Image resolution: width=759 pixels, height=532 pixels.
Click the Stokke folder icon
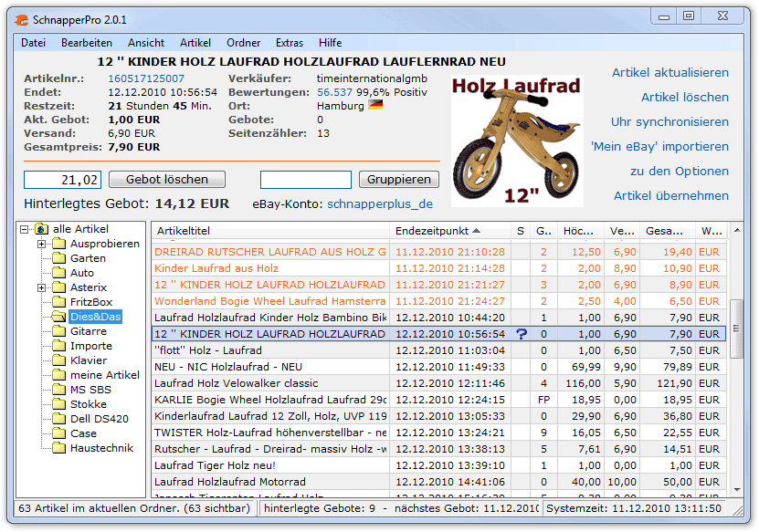pos(59,404)
